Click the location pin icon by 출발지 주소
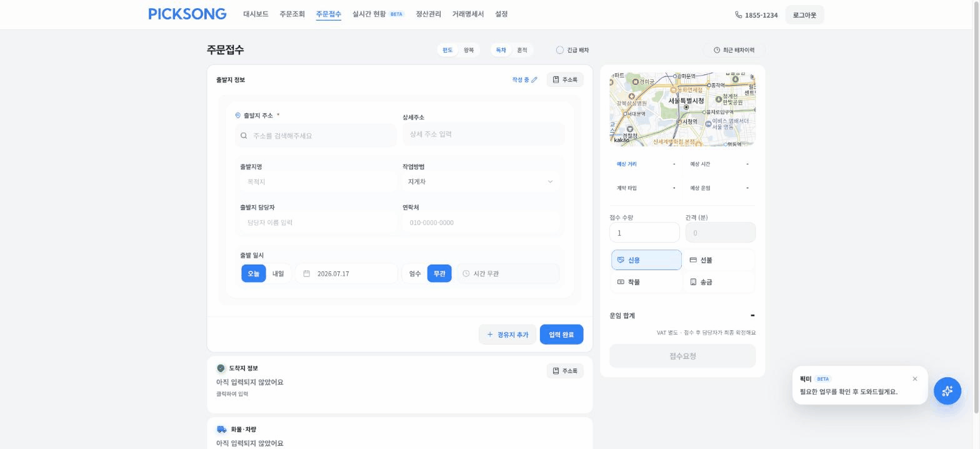The width and height of the screenshot is (980, 449). 238,115
